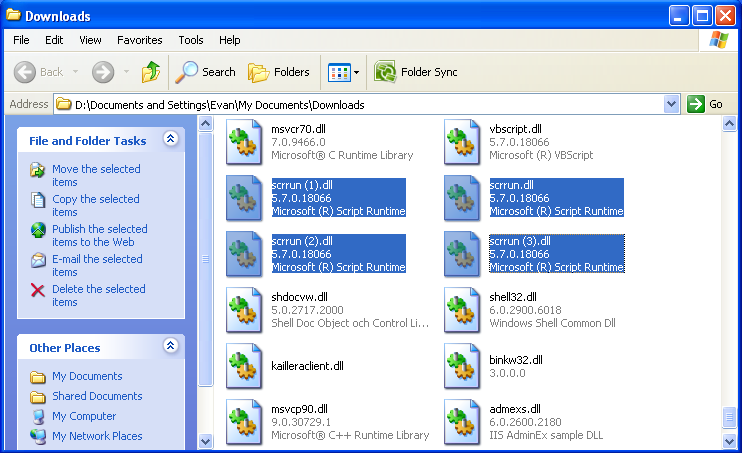
Task: Go up one folder level
Action: coord(151,72)
